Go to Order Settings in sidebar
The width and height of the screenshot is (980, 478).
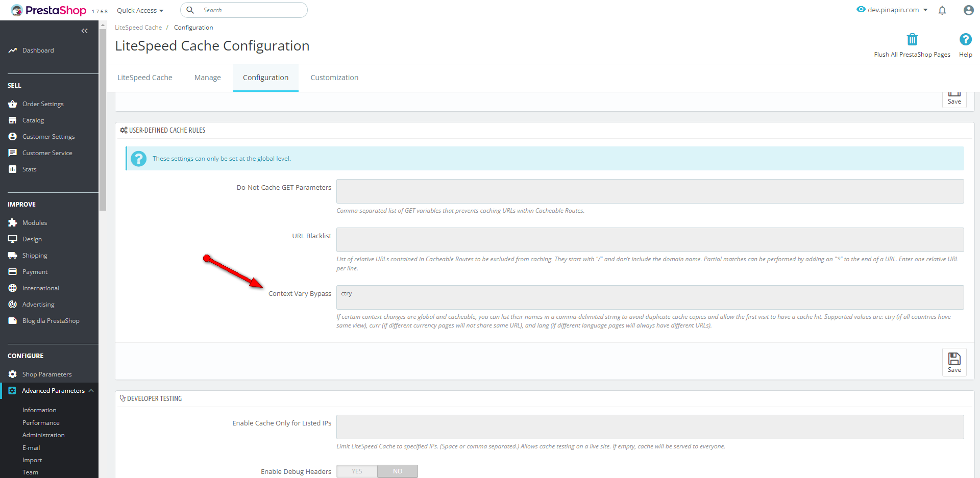[x=43, y=104]
